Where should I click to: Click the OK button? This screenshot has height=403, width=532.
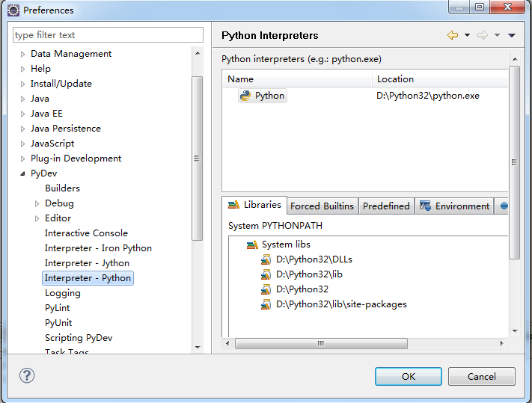click(409, 377)
